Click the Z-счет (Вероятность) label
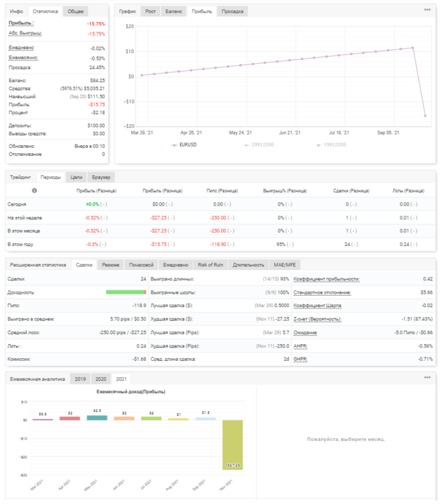This screenshot has height=504, width=442. 317,319
